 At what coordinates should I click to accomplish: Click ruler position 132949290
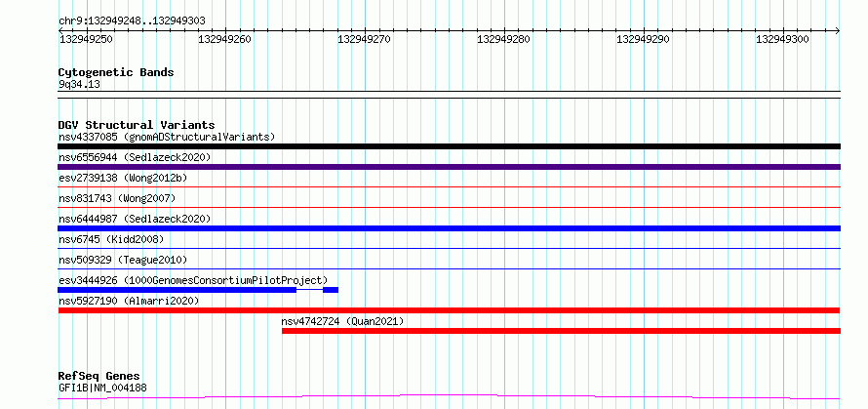[x=643, y=39]
